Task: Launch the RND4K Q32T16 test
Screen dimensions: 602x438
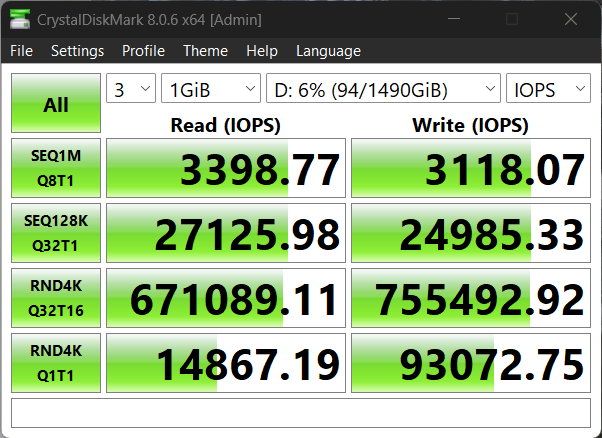Action: [56, 298]
